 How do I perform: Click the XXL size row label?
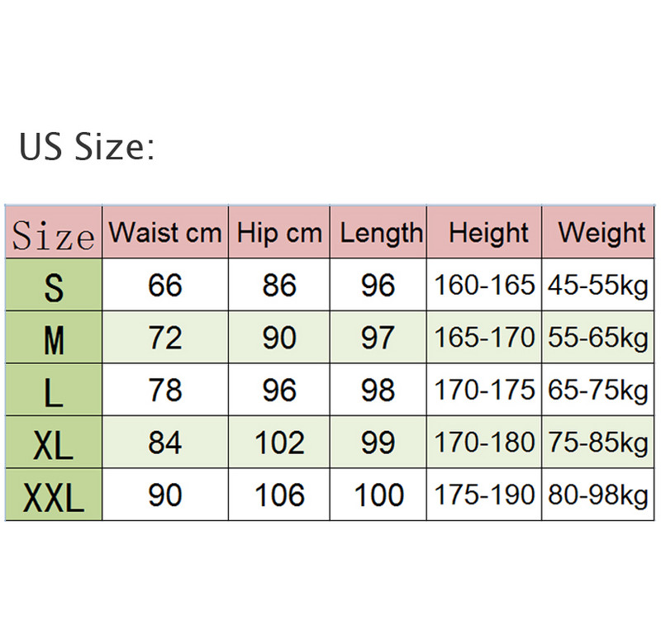click(54, 496)
